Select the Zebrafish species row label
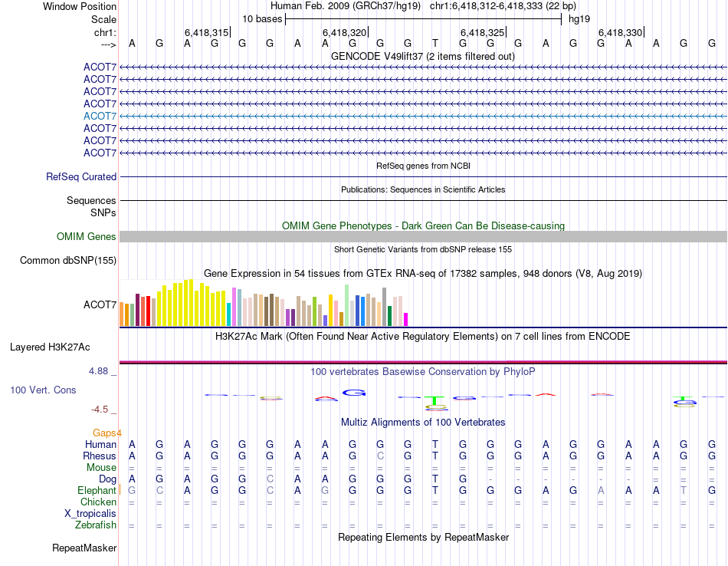The image size is (728, 566). [96, 525]
